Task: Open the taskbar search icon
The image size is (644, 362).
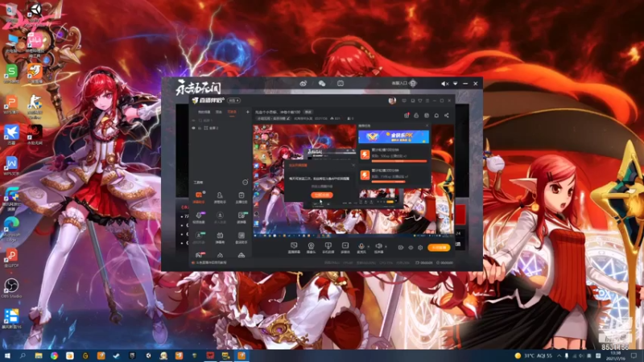Action: [23, 356]
